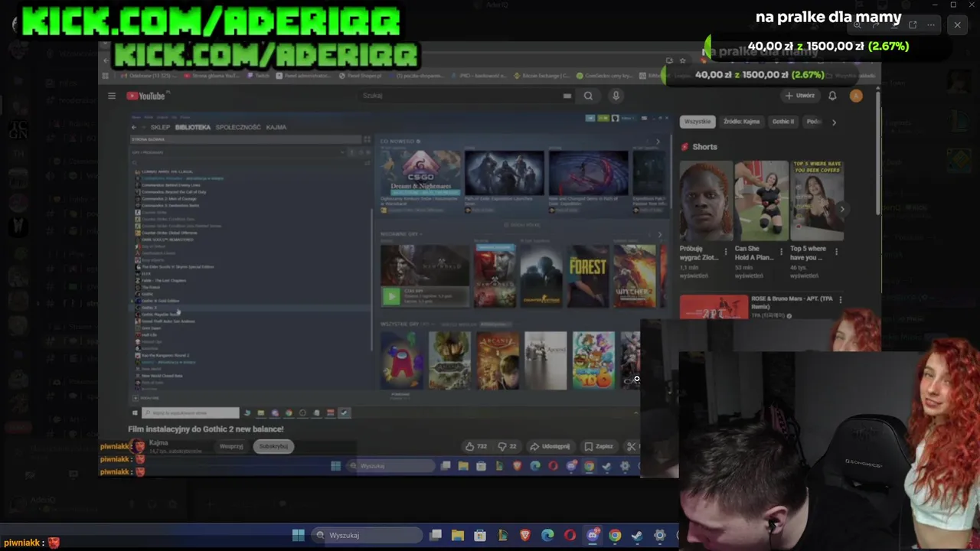Open the on-screen keyboard icon in search
The width and height of the screenshot is (980, 551).
[567, 96]
